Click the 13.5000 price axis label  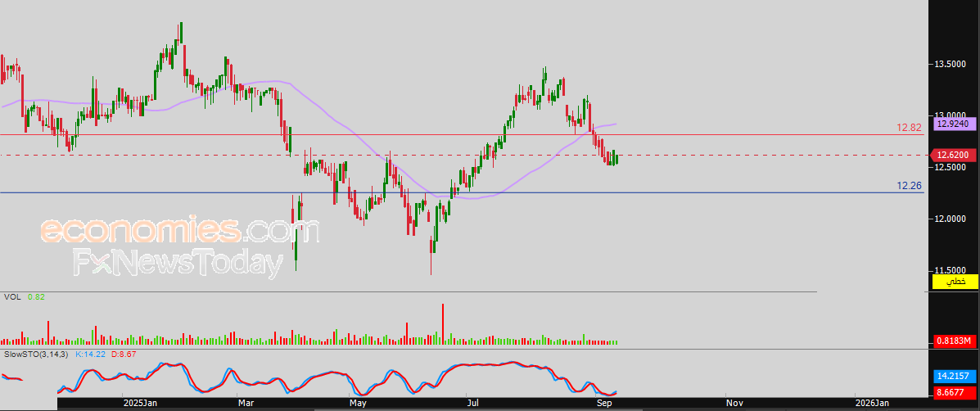(x=950, y=64)
